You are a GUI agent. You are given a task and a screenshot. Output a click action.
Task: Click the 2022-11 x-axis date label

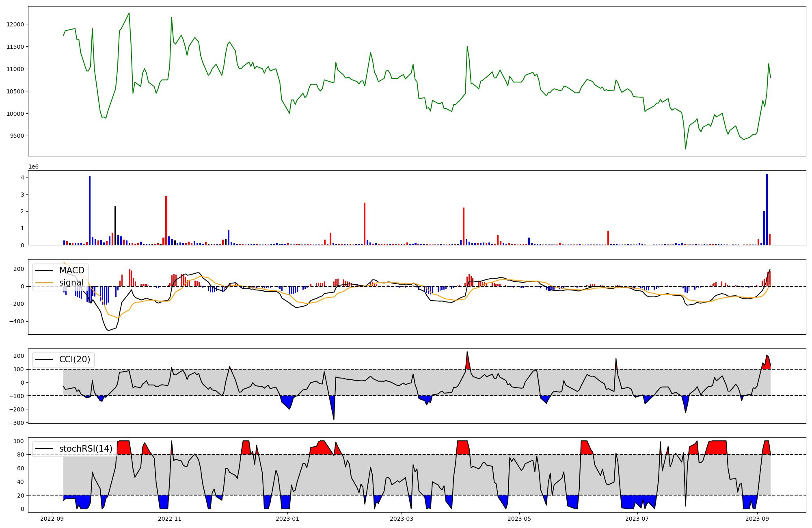tap(170, 519)
